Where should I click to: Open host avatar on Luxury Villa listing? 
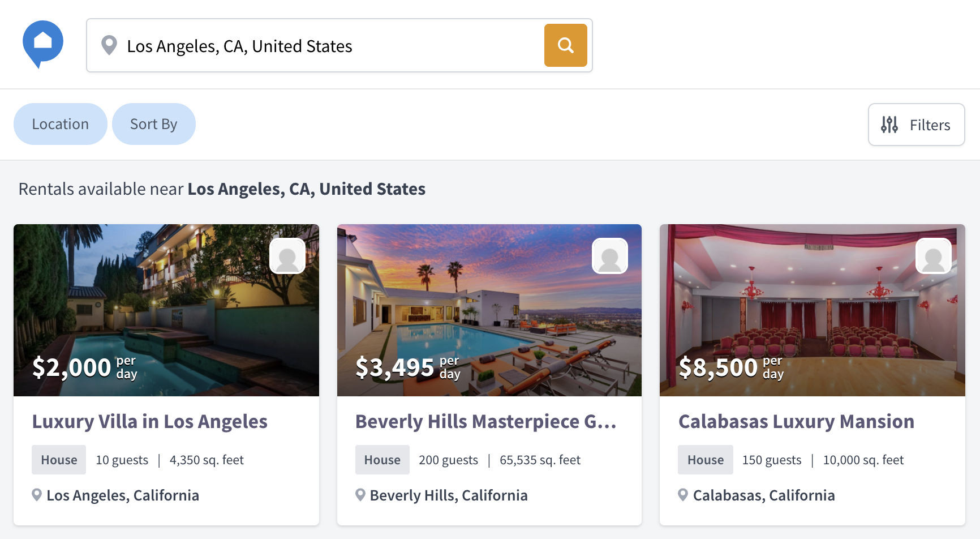tap(287, 256)
